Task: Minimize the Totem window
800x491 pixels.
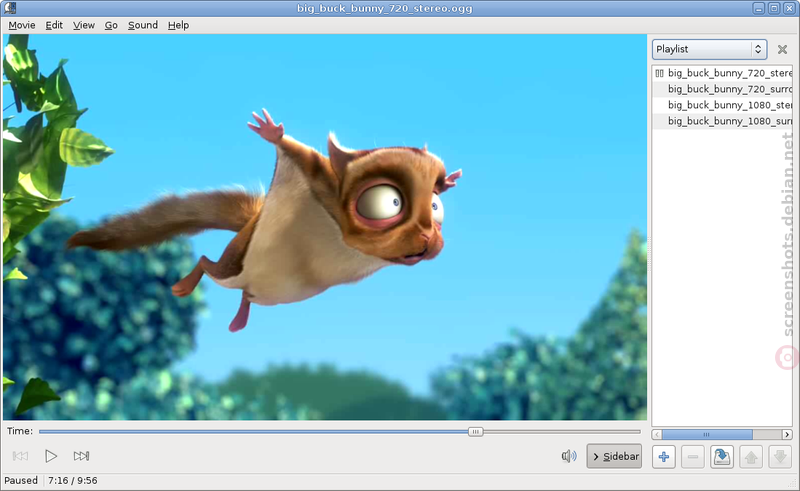Action: point(759,8)
